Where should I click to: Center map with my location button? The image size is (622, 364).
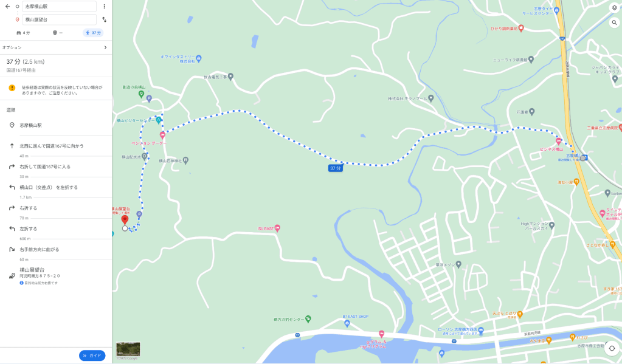pos(612,348)
